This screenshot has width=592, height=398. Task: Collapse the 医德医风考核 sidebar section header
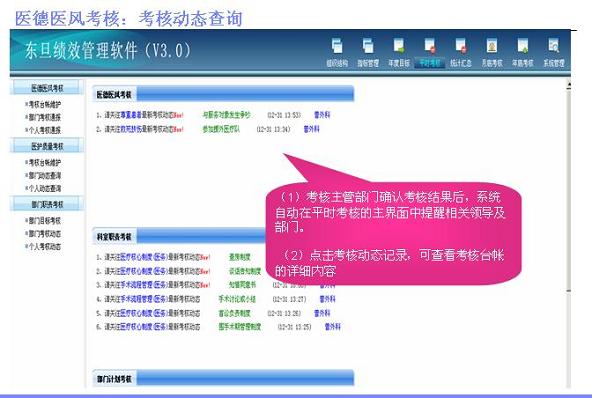tap(47, 88)
